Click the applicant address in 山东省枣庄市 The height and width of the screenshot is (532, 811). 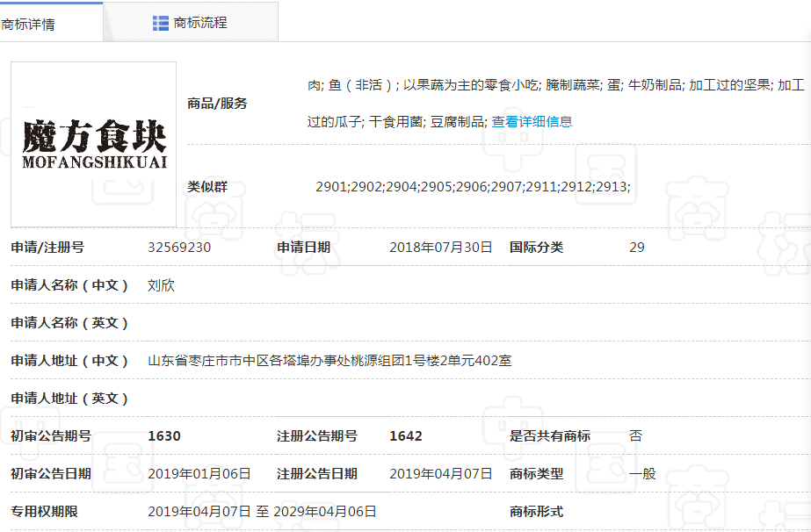coord(329,361)
